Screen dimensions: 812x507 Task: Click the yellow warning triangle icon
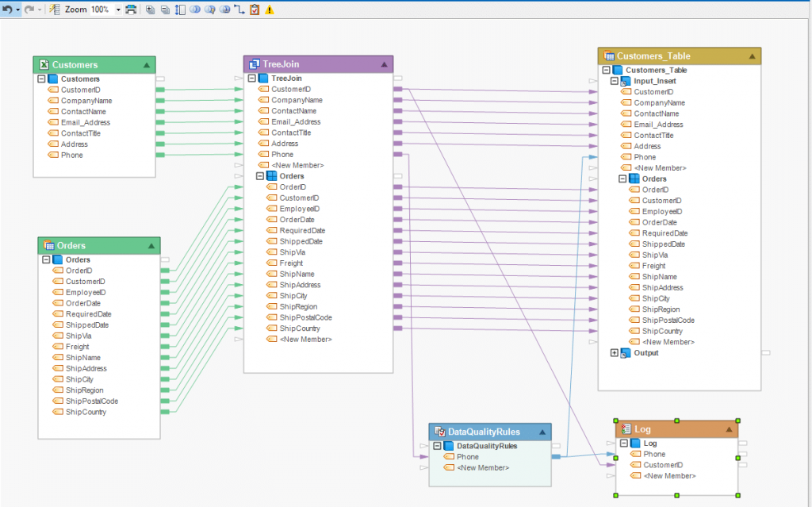tap(268, 10)
